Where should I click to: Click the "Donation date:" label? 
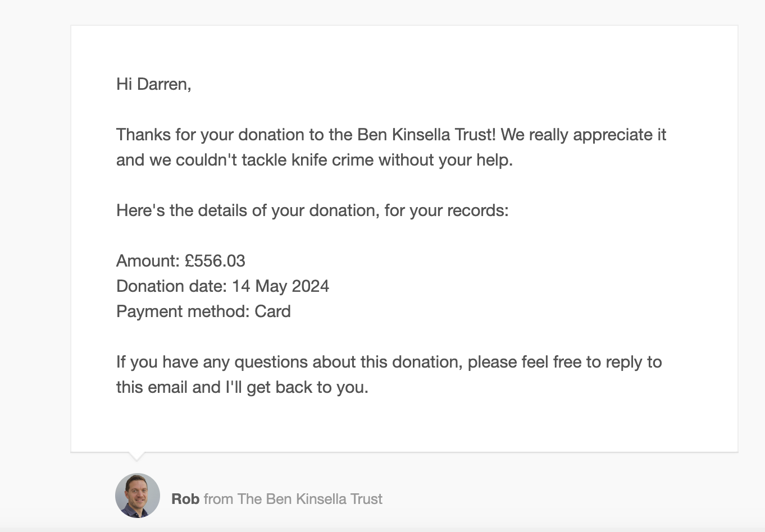click(171, 286)
